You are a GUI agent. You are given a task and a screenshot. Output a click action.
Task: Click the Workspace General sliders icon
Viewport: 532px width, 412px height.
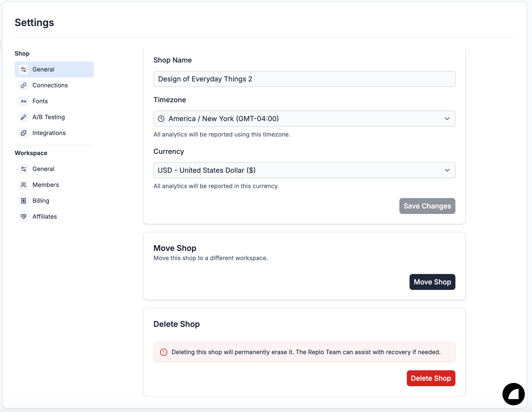coord(24,169)
